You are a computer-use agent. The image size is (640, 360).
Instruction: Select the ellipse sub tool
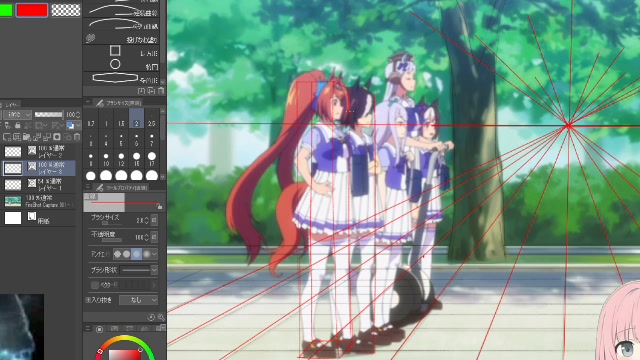point(115,64)
